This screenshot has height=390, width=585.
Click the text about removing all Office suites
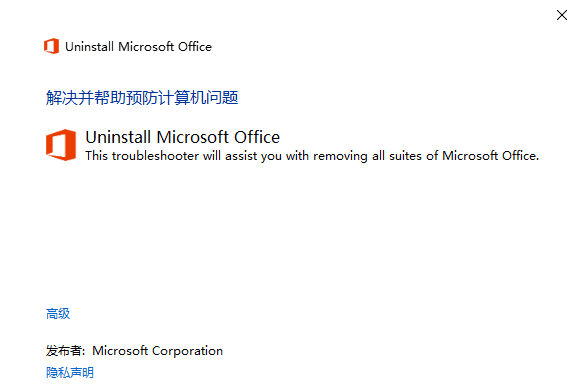(312, 156)
